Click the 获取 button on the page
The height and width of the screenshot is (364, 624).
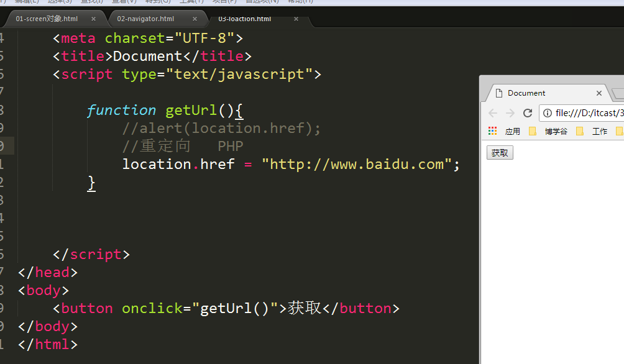[500, 153]
